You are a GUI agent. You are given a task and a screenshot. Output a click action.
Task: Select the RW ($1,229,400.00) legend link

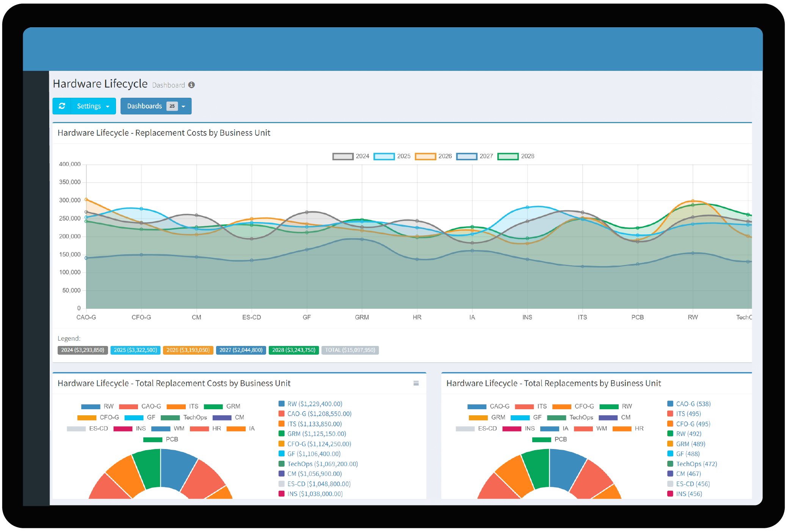(x=315, y=404)
